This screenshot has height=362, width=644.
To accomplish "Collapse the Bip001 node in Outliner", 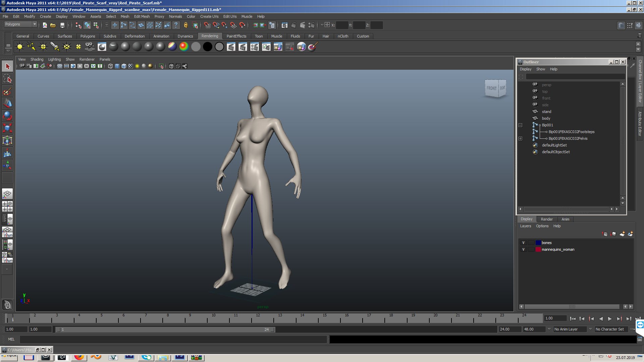I will click(520, 125).
